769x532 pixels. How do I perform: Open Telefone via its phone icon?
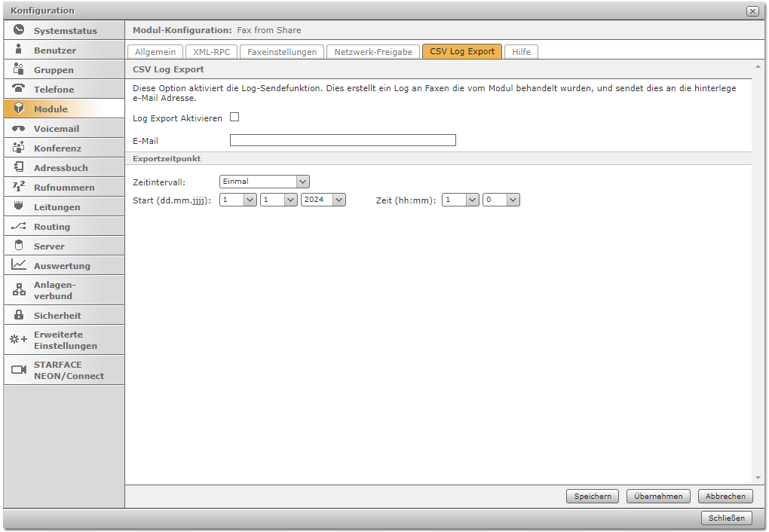pos(19,90)
